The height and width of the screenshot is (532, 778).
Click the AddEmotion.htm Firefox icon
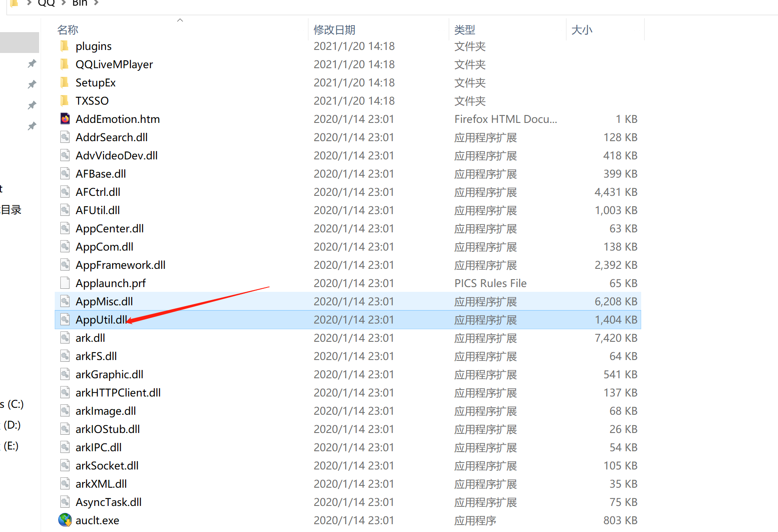[65, 119]
